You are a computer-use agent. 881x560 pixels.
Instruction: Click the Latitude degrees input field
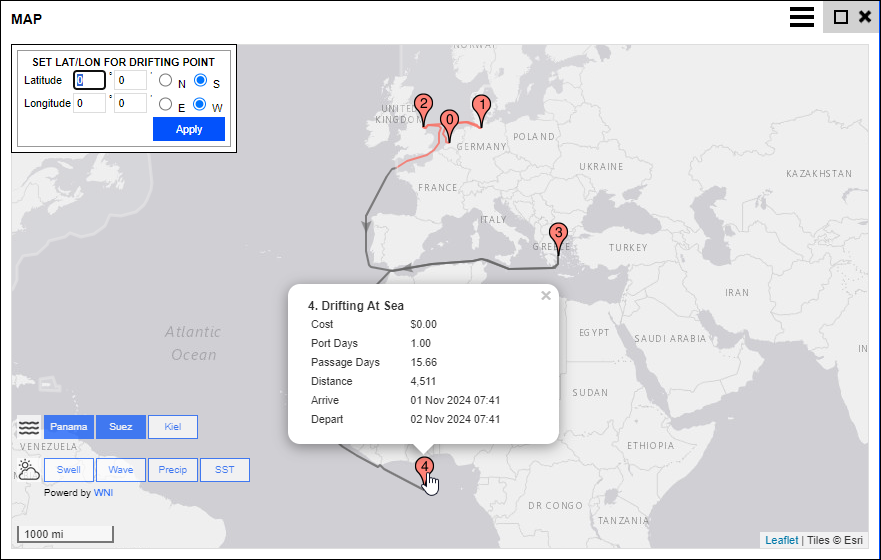pos(89,81)
